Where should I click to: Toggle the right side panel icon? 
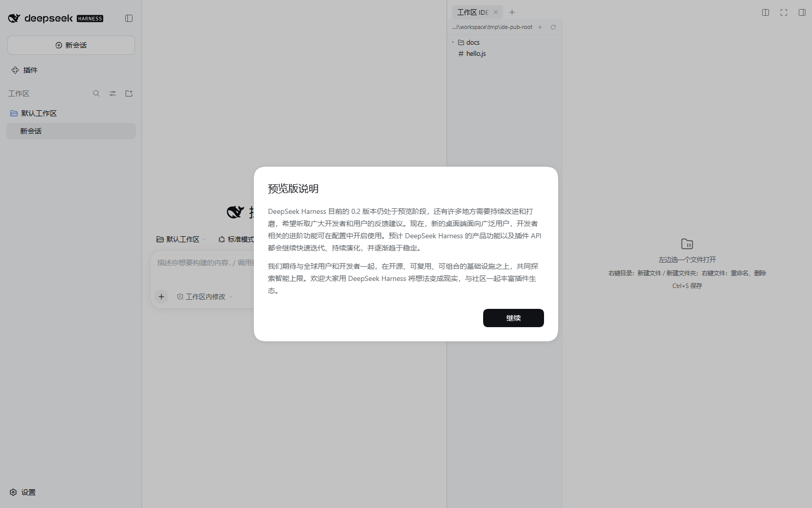pyautogui.click(x=802, y=12)
